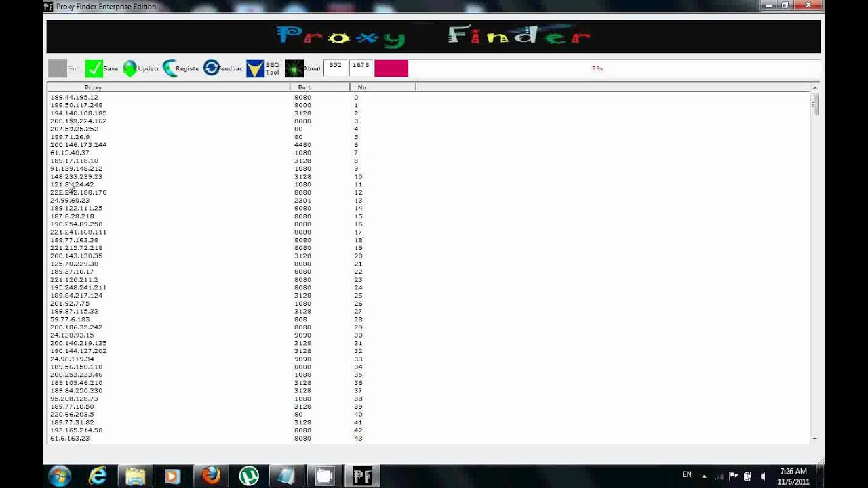868x488 pixels.
Task: Sort by the Proxy column header
Action: point(168,87)
